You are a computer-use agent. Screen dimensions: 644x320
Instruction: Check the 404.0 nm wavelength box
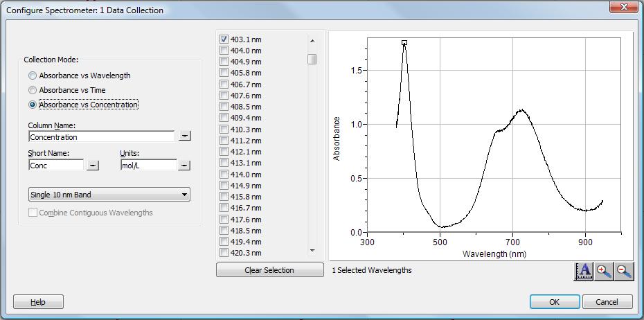[224, 51]
